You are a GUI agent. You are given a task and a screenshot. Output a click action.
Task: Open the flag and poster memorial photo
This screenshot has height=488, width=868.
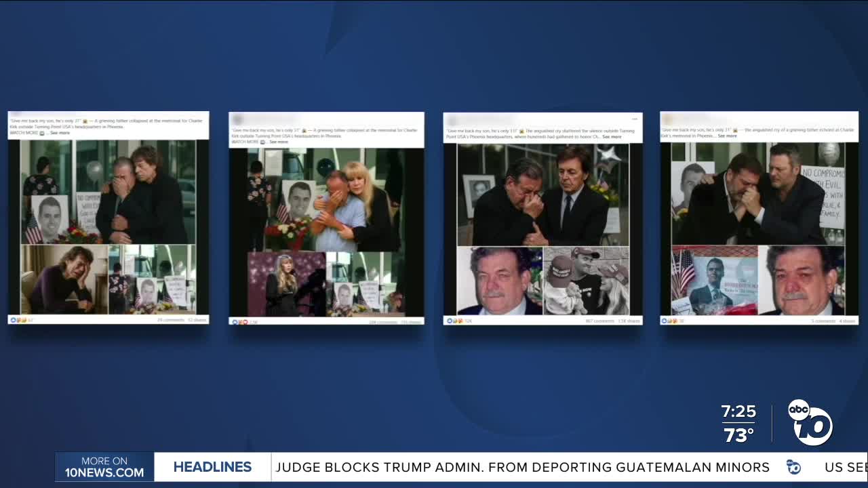pyautogui.click(x=714, y=281)
